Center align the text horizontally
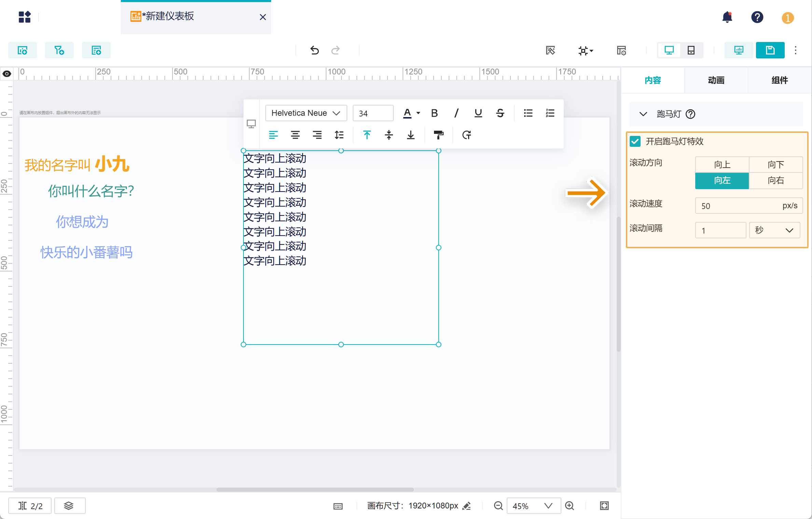 point(295,135)
